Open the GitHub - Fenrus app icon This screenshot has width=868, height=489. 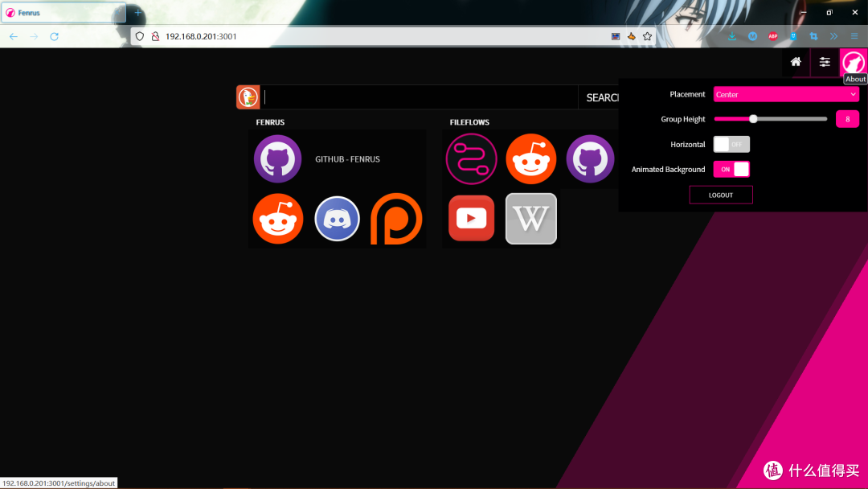(277, 158)
